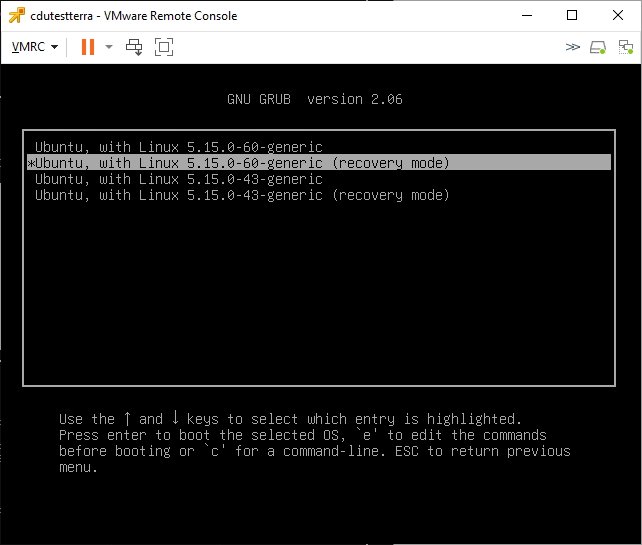
Task: Expand the double chevron device list
Action: [572, 47]
